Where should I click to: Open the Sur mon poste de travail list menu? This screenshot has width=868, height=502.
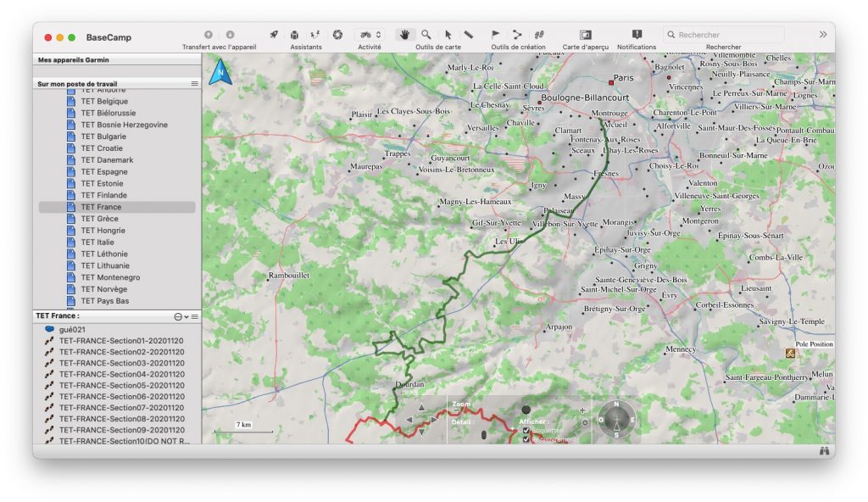(194, 84)
